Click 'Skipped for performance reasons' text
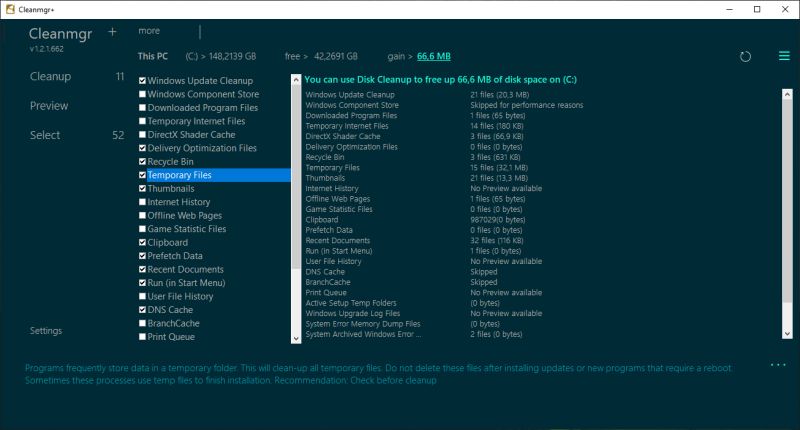This screenshot has width=800, height=430. point(527,105)
